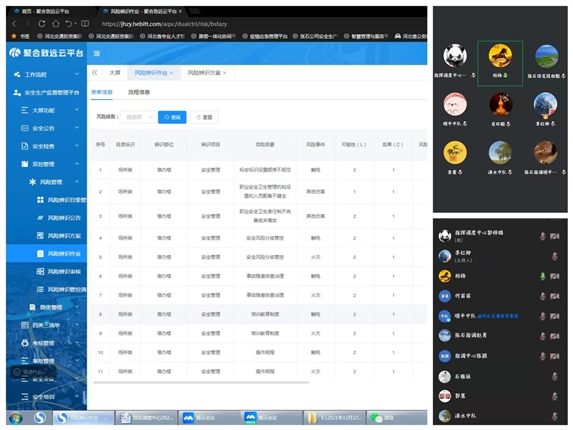Toggle microphone icon for 石雅丽 in participant list
Viewport: 573px width, 430px height.
click(x=555, y=376)
